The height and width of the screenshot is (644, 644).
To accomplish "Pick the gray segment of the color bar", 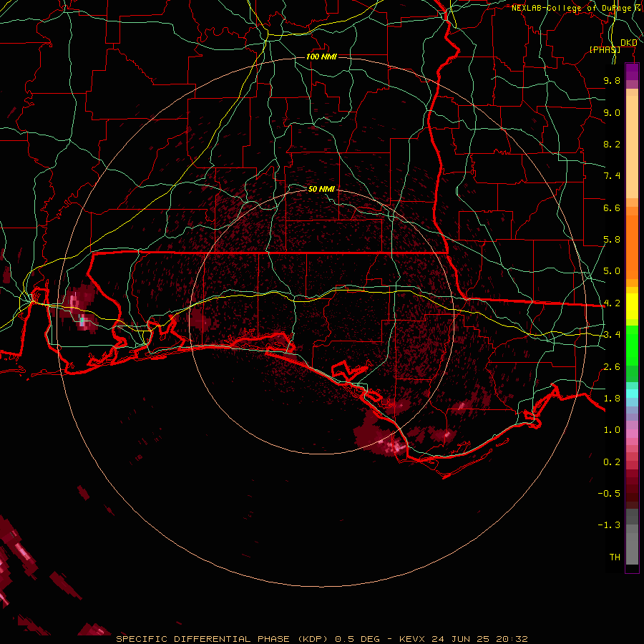I will pos(632,537).
